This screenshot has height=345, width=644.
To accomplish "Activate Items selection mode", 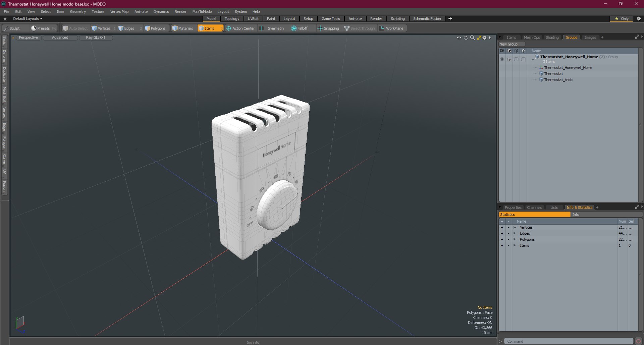I will [x=210, y=28].
